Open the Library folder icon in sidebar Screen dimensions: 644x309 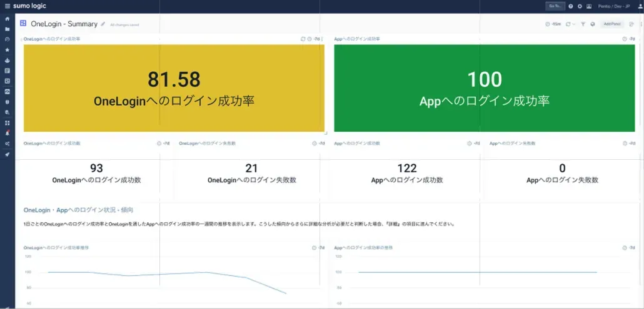click(x=7, y=29)
